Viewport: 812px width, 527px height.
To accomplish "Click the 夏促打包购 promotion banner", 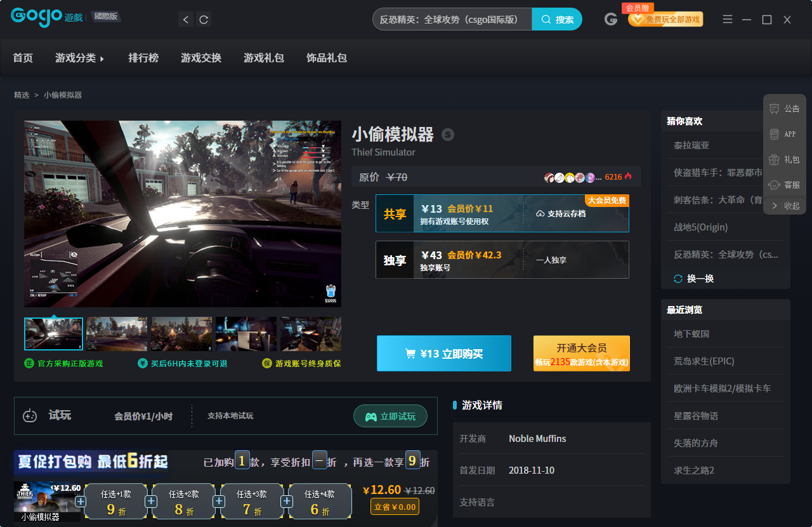I will click(x=91, y=462).
